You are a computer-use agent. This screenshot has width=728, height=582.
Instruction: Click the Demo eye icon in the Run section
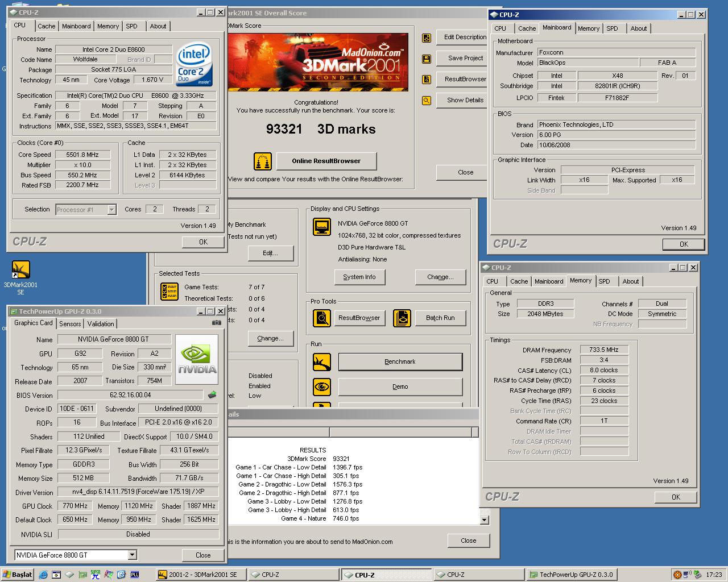(x=322, y=387)
